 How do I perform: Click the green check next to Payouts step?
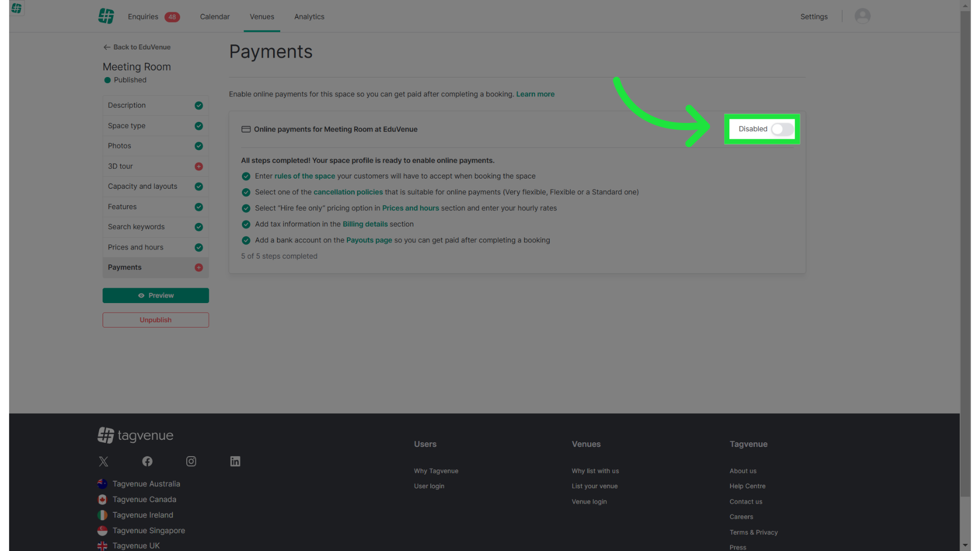(x=246, y=240)
